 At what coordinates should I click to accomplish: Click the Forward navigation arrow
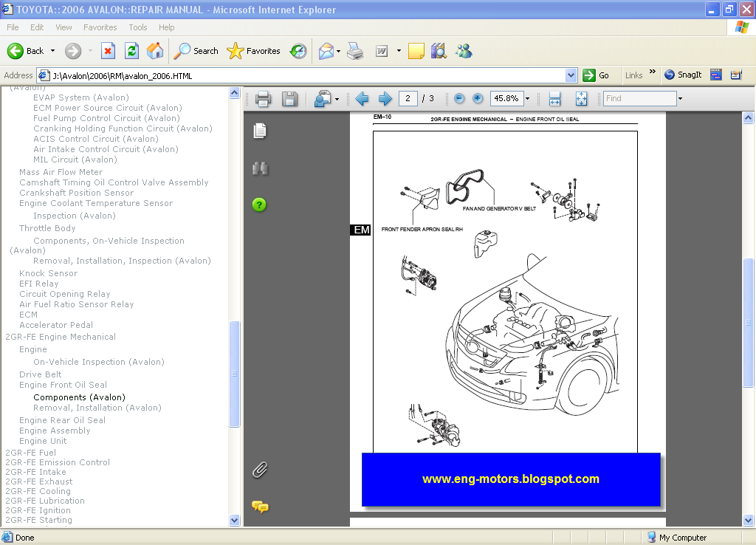[73, 51]
